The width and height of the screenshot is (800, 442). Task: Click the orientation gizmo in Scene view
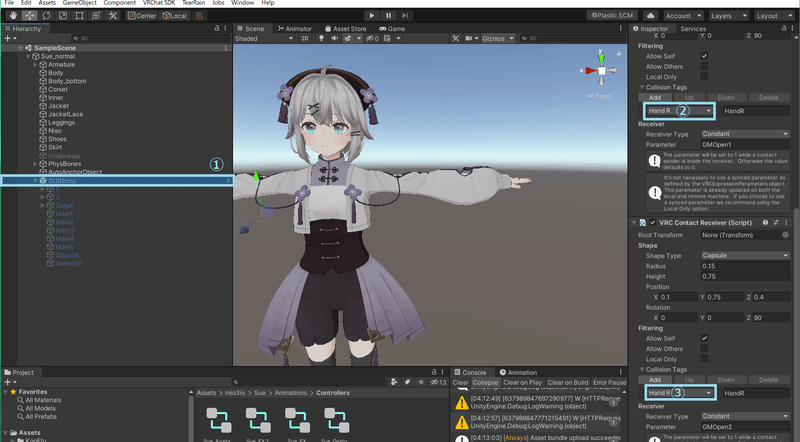point(602,70)
